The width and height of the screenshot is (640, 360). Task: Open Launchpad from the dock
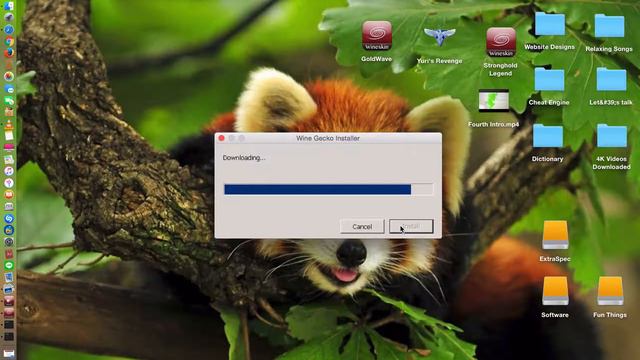9,18
